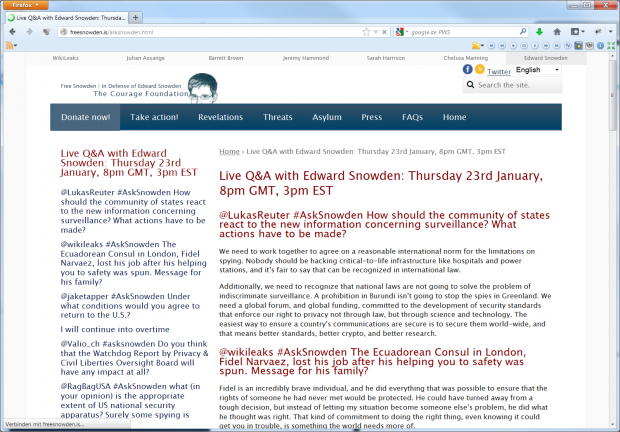This screenshot has height=432, width=620.
Task: Open the bookmarks menu star icon
Action: click(x=575, y=32)
